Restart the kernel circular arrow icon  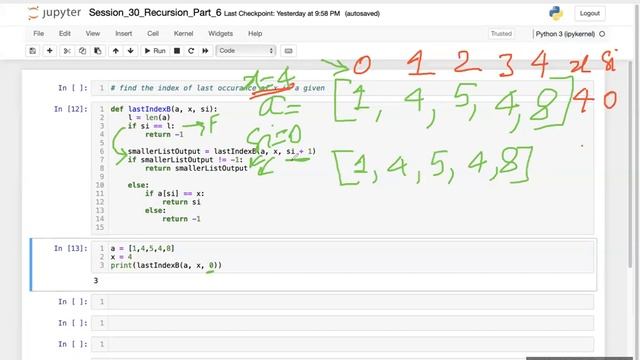[x=191, y=51]
